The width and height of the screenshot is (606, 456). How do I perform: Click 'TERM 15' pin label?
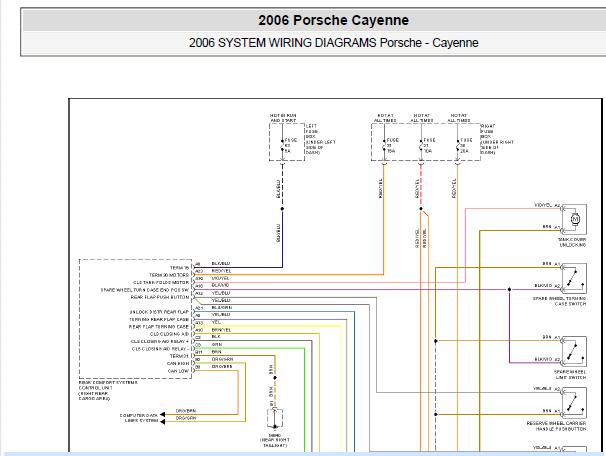(x=179, y=267)
